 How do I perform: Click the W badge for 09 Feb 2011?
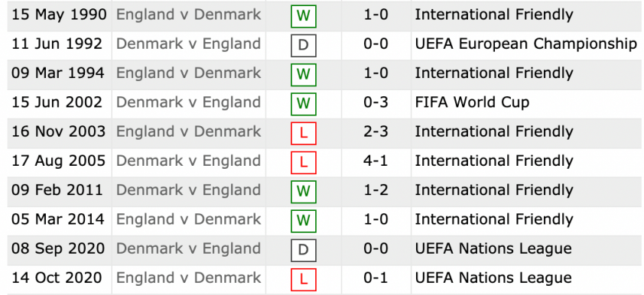pyautogui.click(x=304, y=192)
